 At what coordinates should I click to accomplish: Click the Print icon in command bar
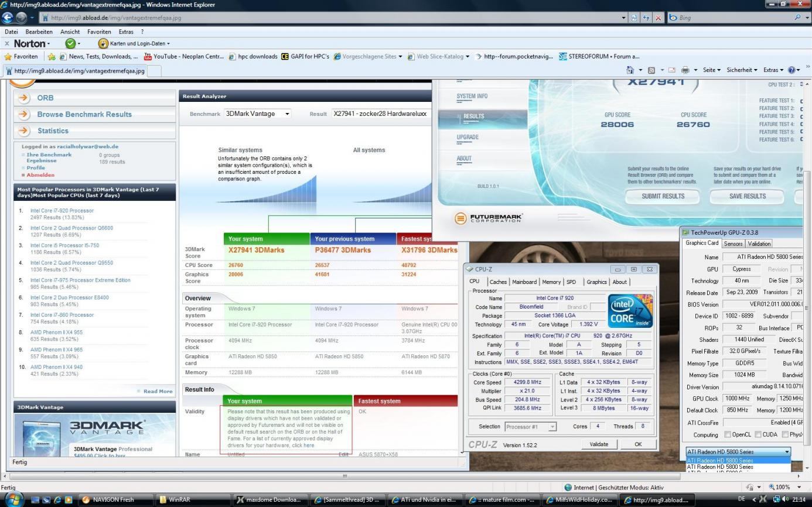(685, 70)
